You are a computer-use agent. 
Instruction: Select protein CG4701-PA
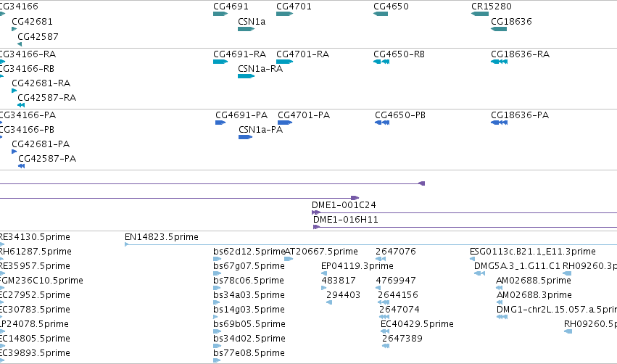coord(304,115)
